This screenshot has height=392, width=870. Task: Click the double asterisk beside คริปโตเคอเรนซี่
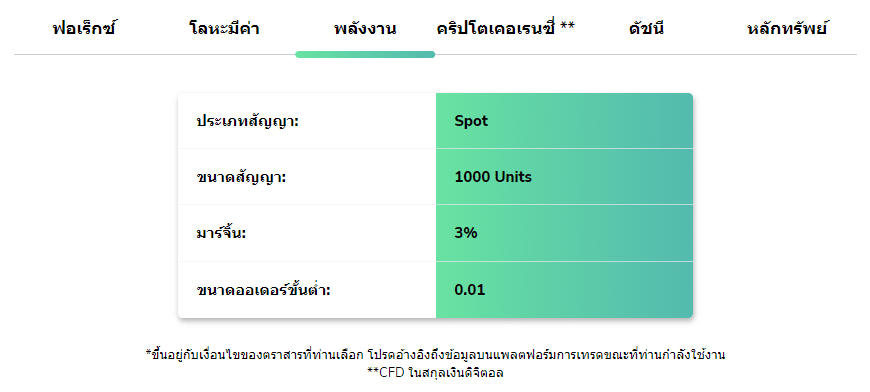pyautogui.click(x=567, y=27)
